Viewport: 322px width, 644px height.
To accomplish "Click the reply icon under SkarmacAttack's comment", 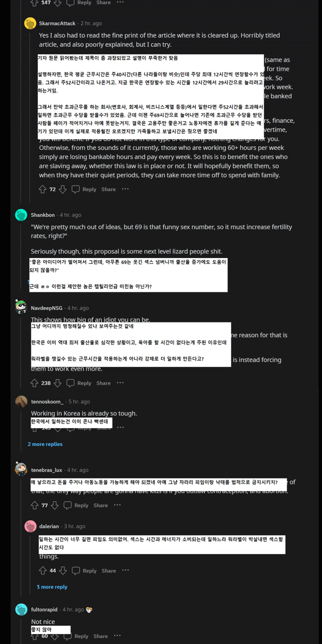I will pos(75,189).
